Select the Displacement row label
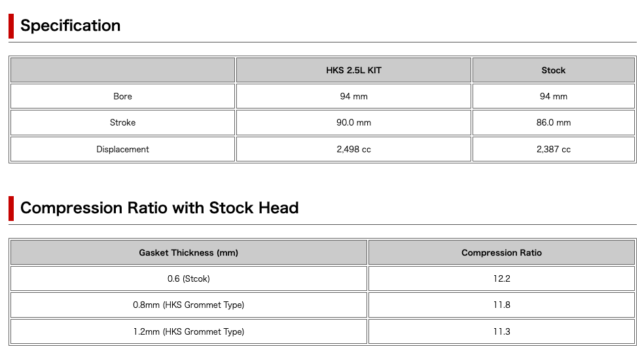Viewport: 644px width, 353px height. click(122, 149)
